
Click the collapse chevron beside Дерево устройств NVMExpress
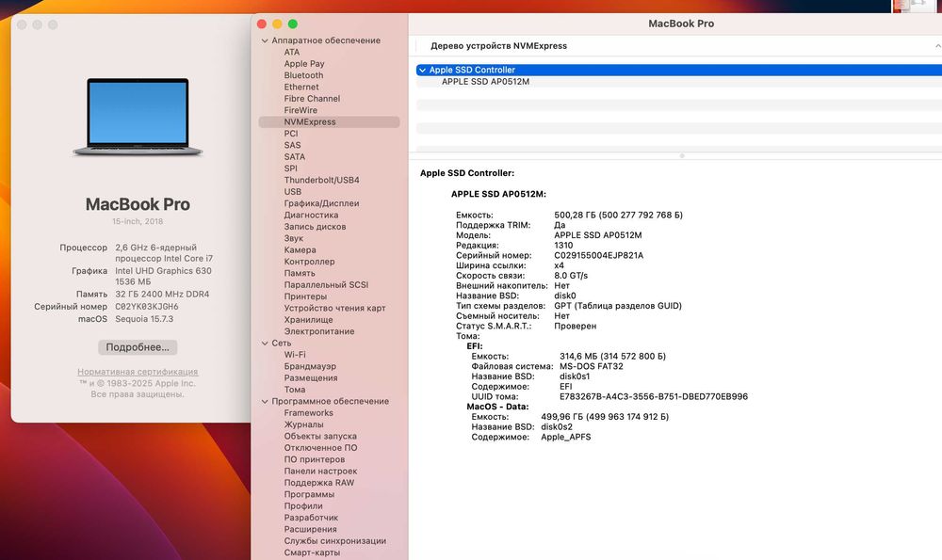[938, 46]
